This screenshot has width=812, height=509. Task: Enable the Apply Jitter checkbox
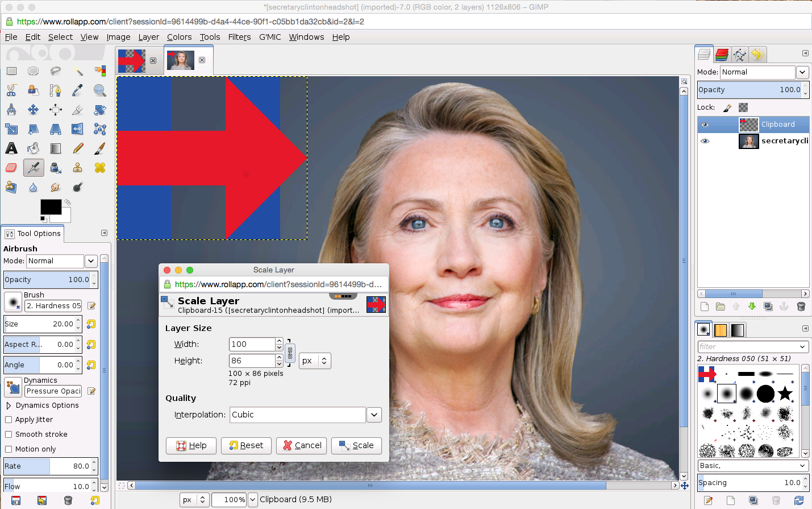point(9,420)
